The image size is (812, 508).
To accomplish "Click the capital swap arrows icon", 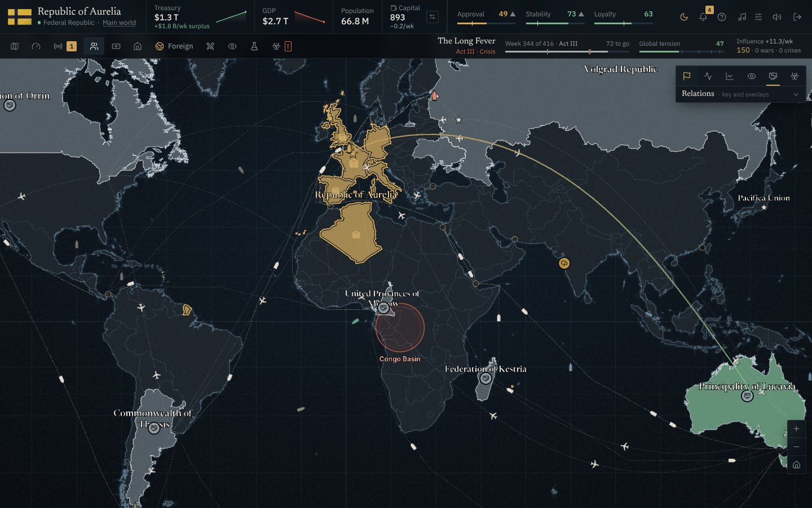I will coord(433,17).
